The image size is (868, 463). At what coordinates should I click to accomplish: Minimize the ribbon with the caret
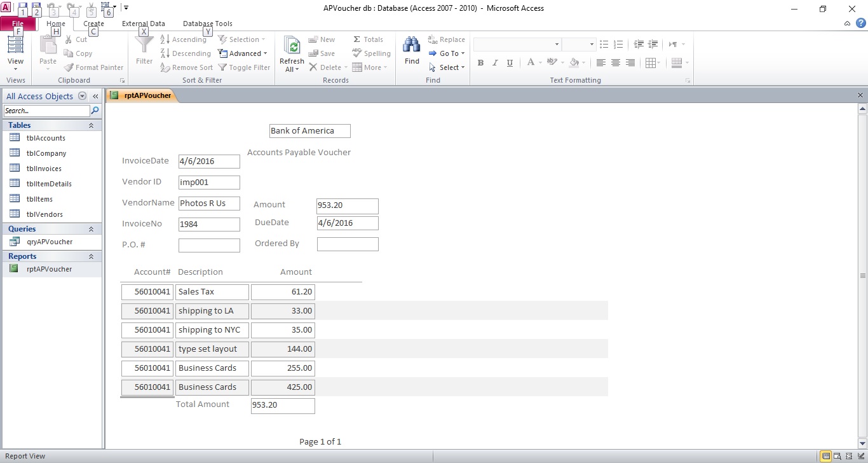[x=848, y=24]
